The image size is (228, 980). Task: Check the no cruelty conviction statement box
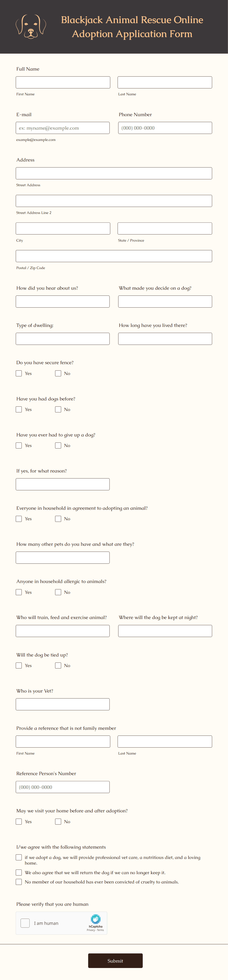[19, 881]
